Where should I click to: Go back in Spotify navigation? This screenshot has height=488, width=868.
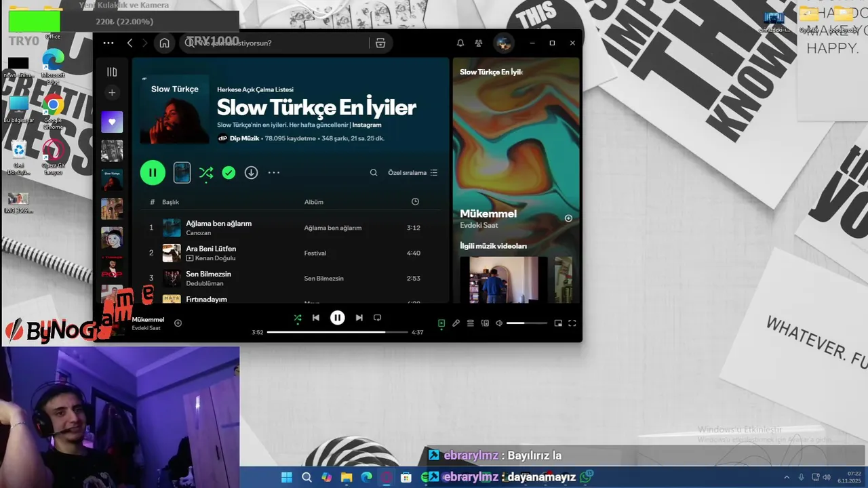tap(130, 43)
